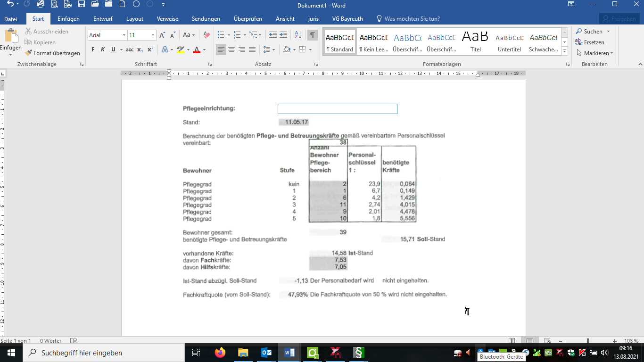
Task: Align text left
Action: [x=221, y=49]
